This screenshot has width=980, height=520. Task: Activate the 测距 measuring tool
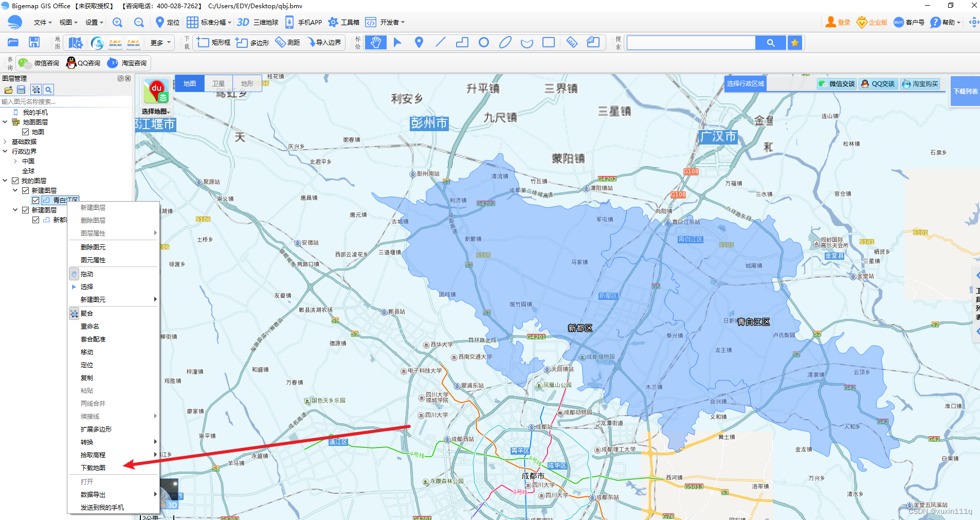[287, 42]
